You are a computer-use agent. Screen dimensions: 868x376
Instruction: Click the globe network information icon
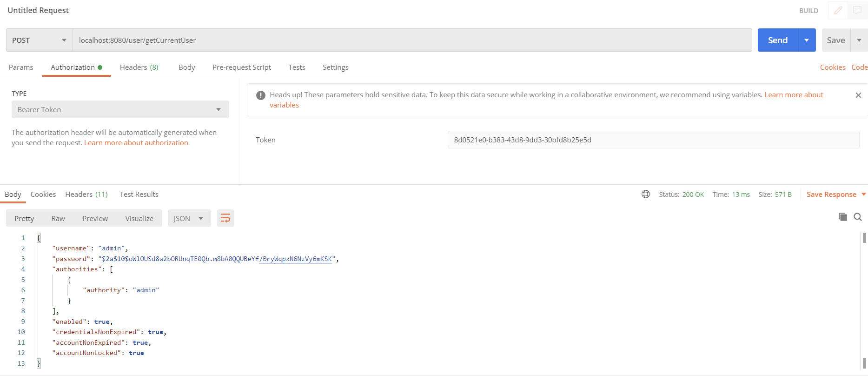pos(646,195)
